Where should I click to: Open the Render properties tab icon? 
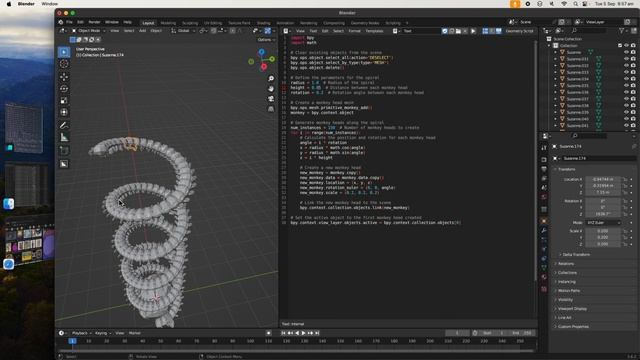tap(544, 160)
